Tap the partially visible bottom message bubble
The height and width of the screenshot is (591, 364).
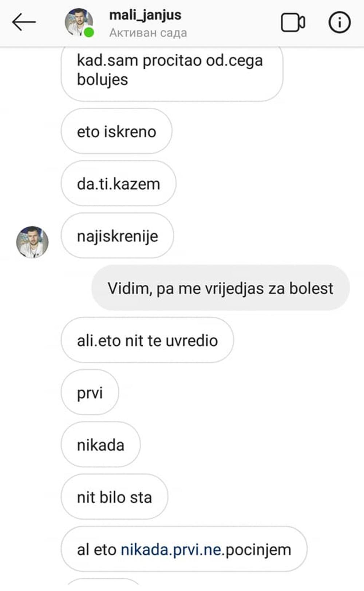(103, 583)
